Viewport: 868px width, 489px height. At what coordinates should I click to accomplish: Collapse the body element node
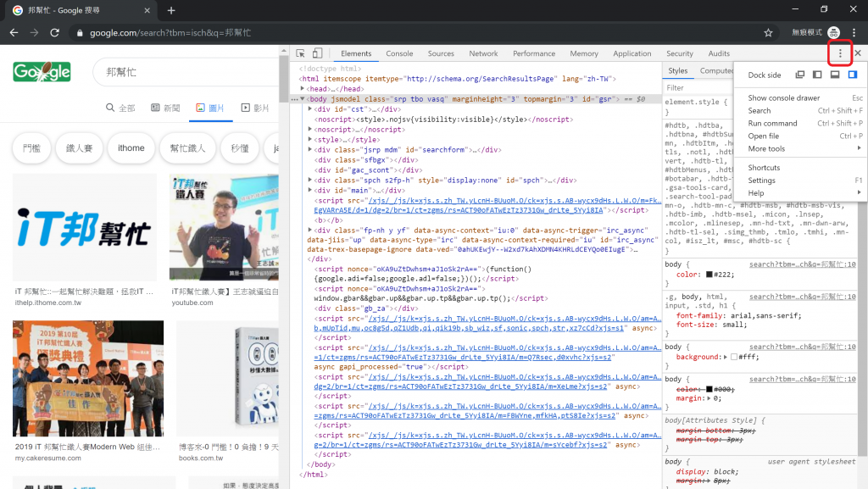pyautogui.click(x=303, y=99)
